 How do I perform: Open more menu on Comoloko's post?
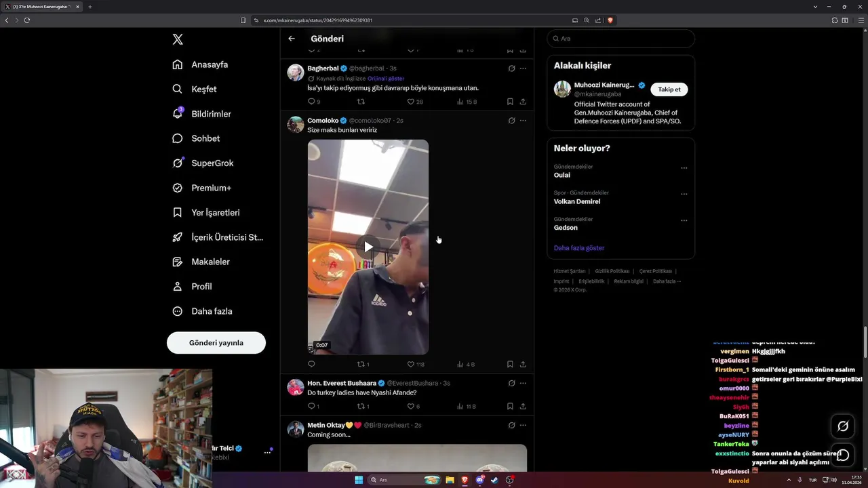pyautogui.click(x=523, y=121)
